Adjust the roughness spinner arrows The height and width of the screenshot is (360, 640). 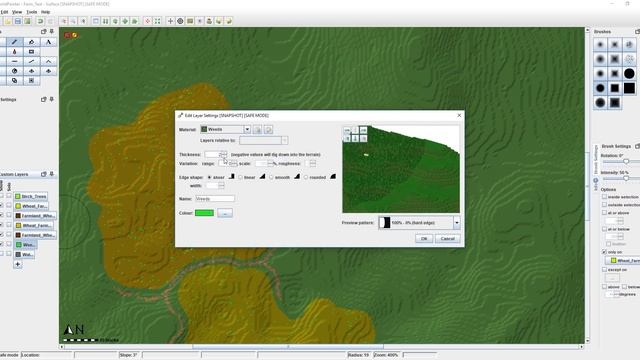[313, 163]
